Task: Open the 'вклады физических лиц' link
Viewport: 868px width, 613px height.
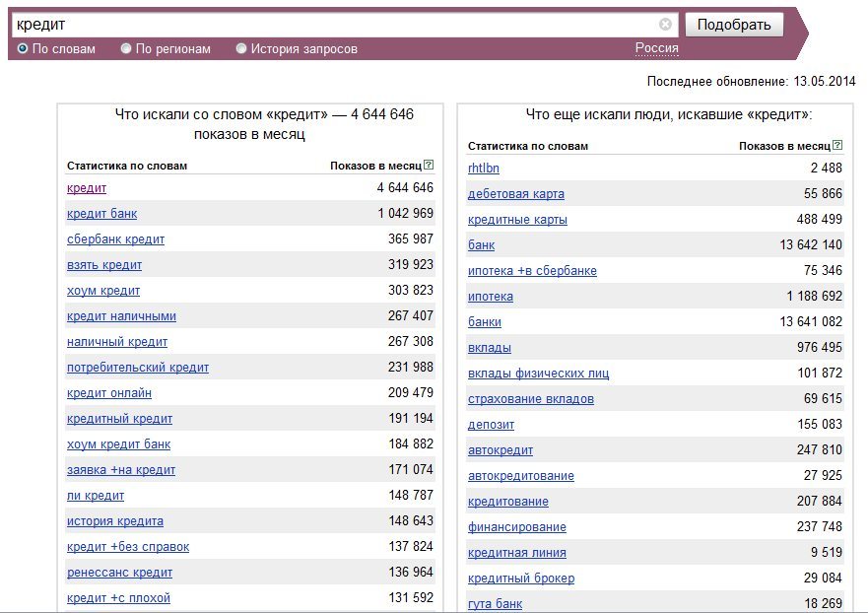Action: [x=539, y=374]
